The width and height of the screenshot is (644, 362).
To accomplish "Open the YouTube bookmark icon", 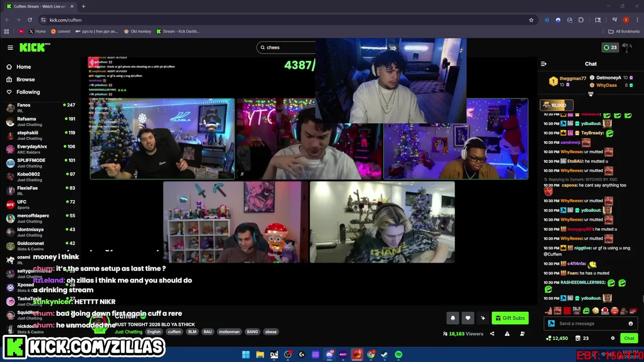I will (21, 31).
